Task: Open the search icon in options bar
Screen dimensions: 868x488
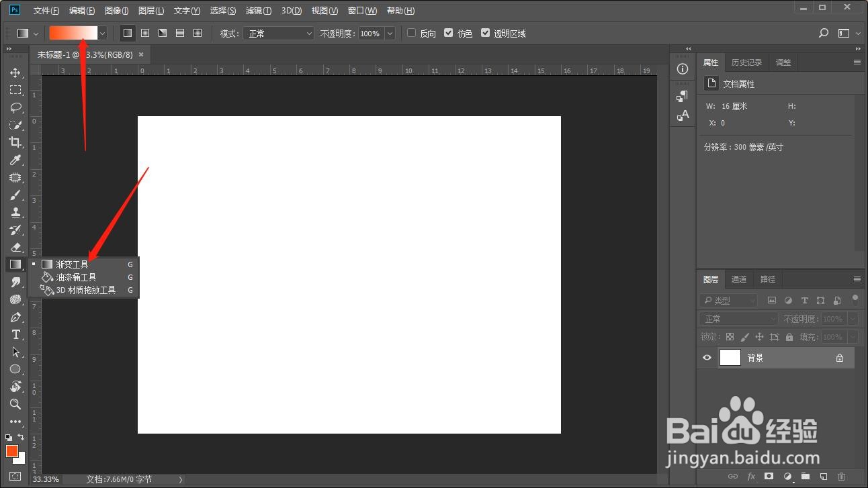Action: pyautogui.click(x=824, y=33)
